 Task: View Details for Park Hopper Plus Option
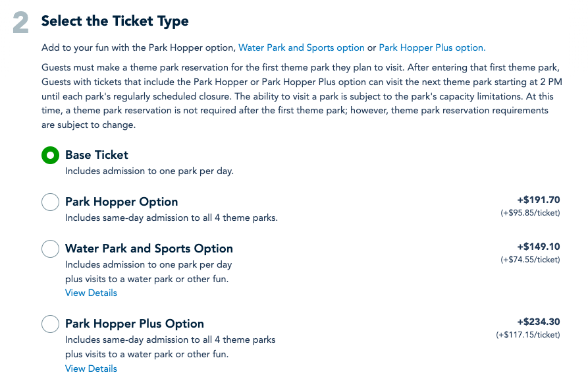click(x=91, y=368)
